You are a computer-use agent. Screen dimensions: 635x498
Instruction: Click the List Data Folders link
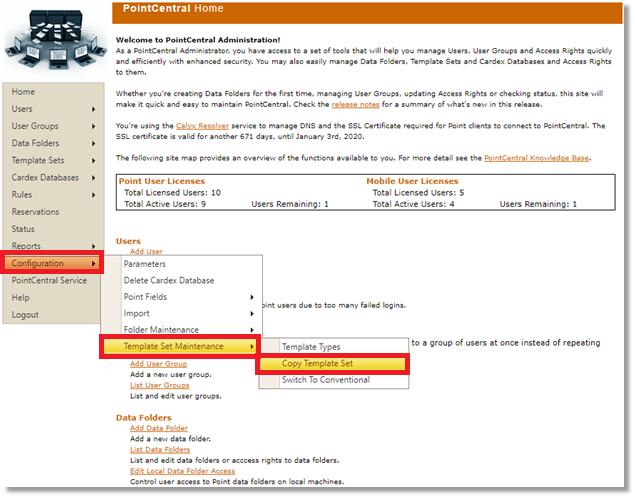click(x=160, y=450)
